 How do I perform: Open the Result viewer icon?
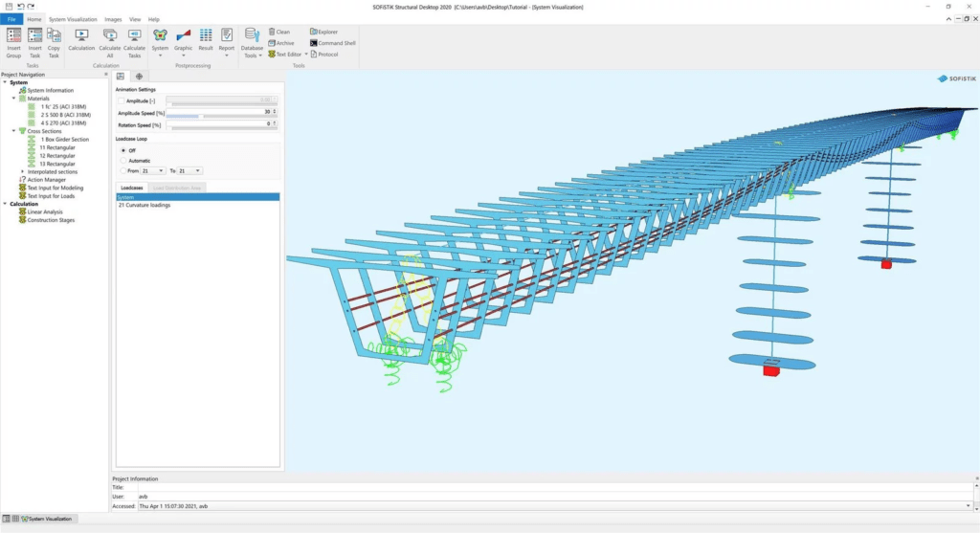(x=206, y=40)
